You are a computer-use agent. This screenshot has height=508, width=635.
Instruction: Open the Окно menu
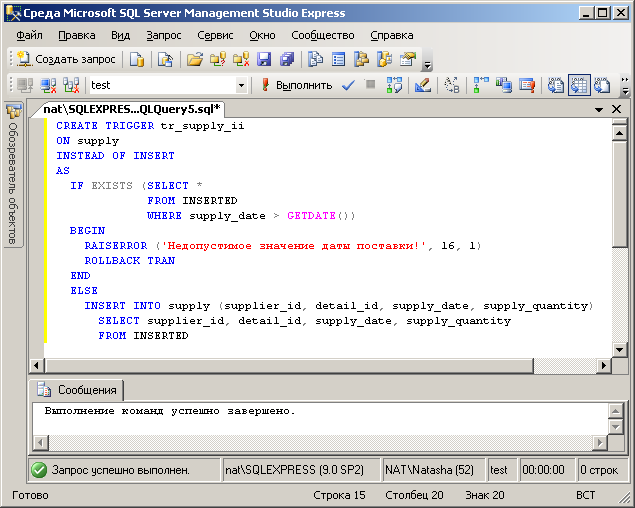pyautogui.click(x=262, y=36)
